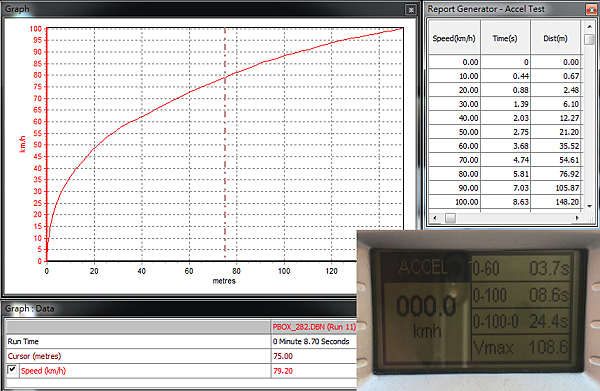Select the 50.00 speed row cell

454,132
